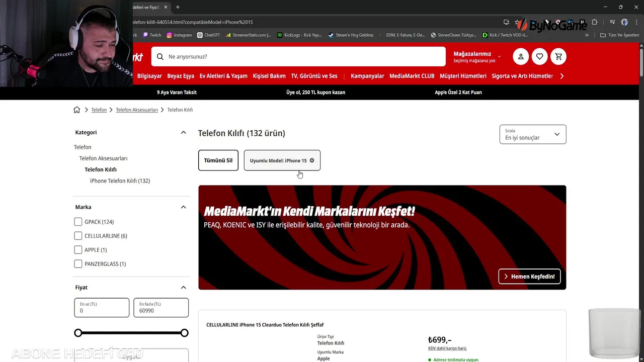The height and width of the screenshot is (362, 644).
Task: Open EDM, E-Fatura bookmark
Action: pyautogui.click(x=406, y=35)
